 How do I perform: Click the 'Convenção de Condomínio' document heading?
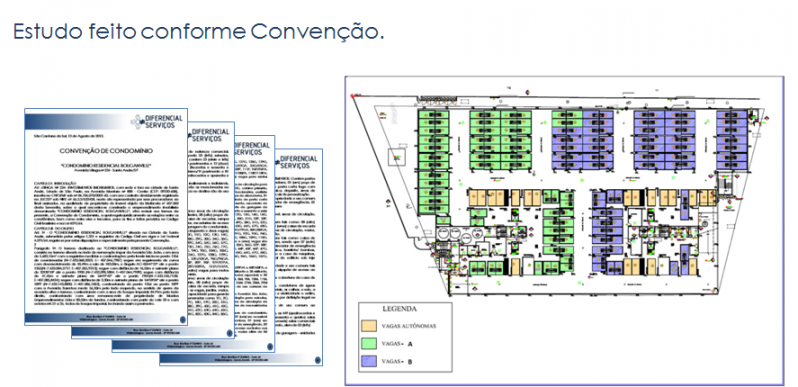click(x=106, y=151)
